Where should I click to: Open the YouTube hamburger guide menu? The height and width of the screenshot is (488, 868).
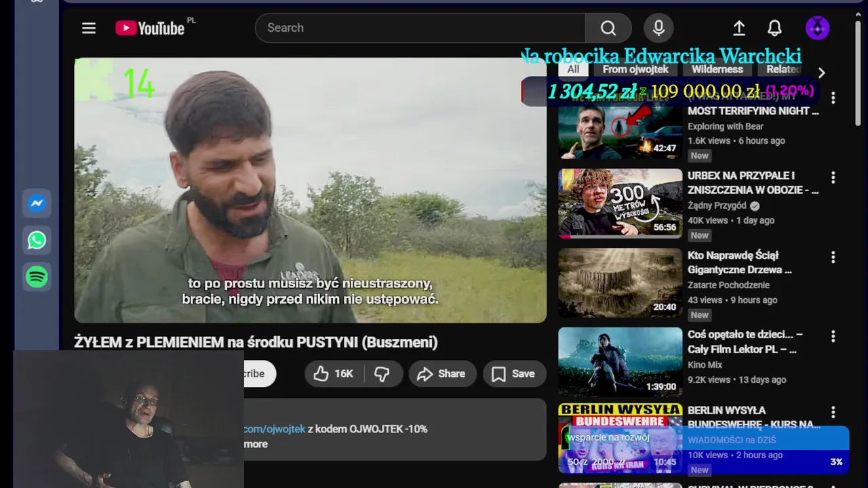[89, 28]
